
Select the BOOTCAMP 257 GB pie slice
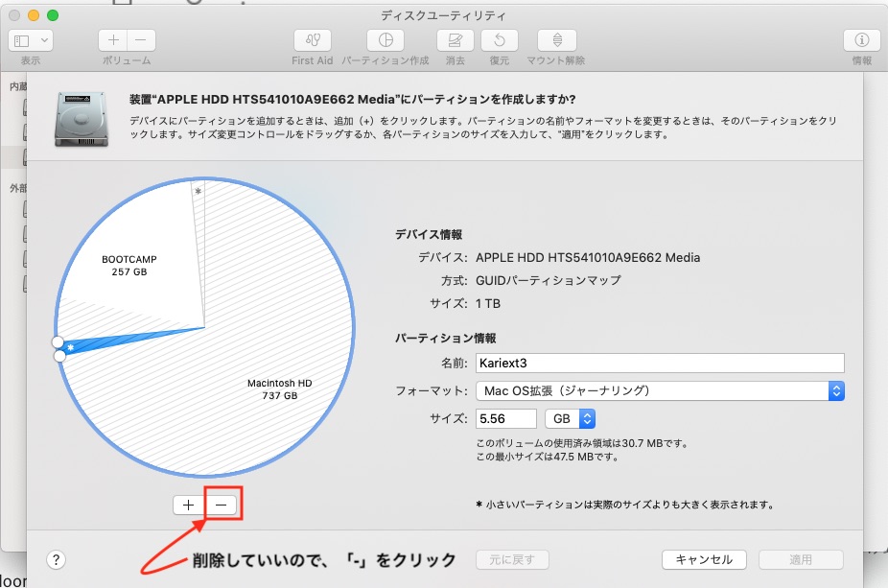(129, 265)
